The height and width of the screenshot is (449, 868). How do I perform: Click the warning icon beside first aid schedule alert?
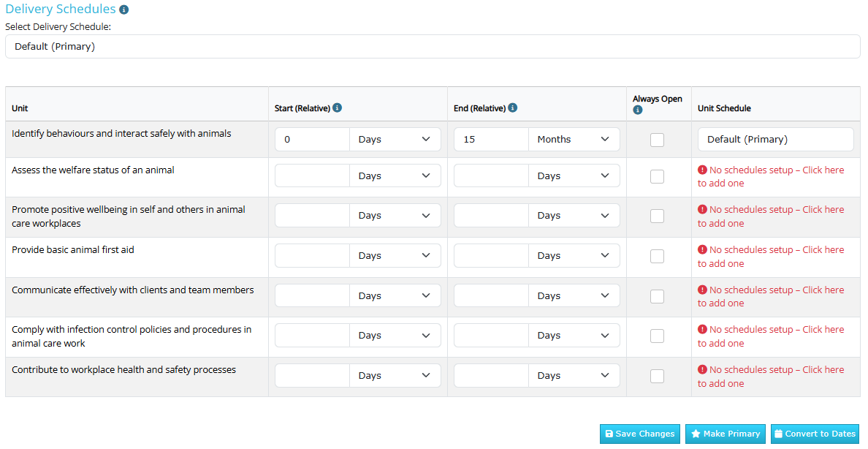pyautogui.click(x=703, y=249)
